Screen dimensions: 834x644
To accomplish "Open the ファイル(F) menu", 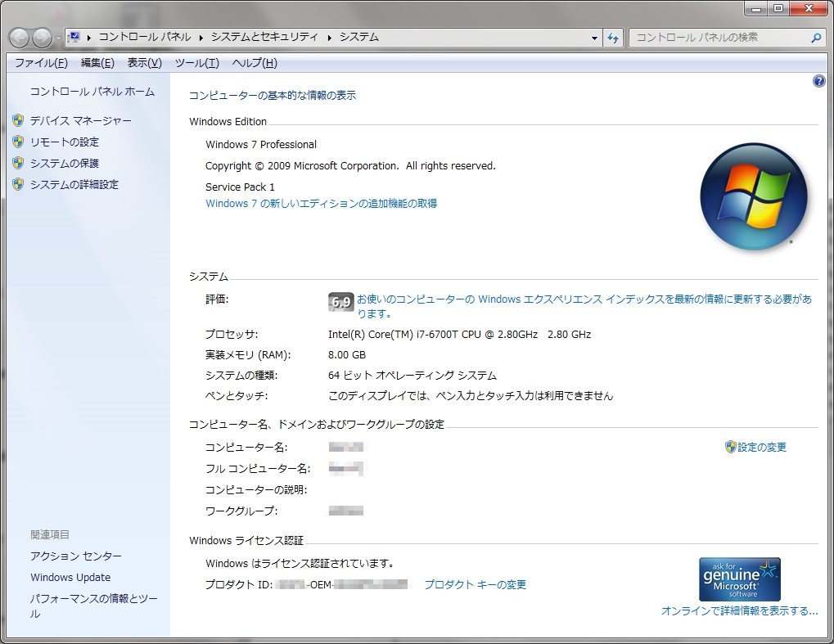I will [41, 63].
